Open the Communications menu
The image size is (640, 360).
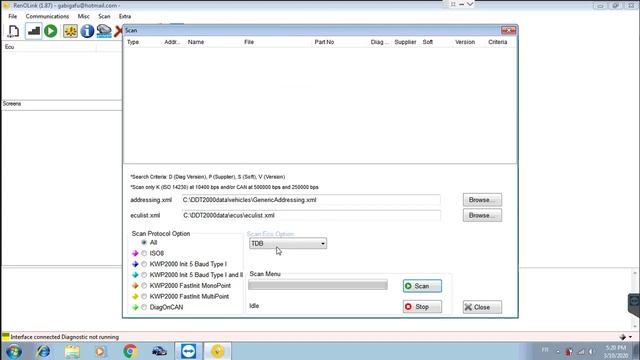[x=47, y=16]
